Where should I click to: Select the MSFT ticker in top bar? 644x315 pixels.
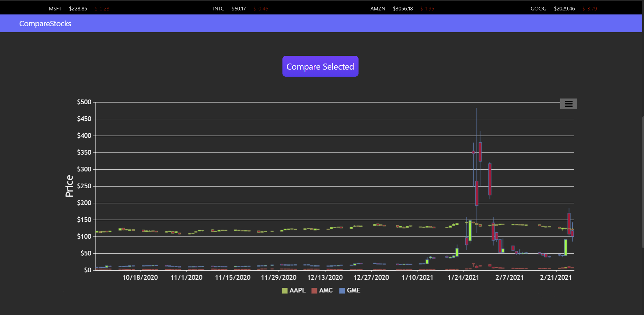[x=55, y=9]
